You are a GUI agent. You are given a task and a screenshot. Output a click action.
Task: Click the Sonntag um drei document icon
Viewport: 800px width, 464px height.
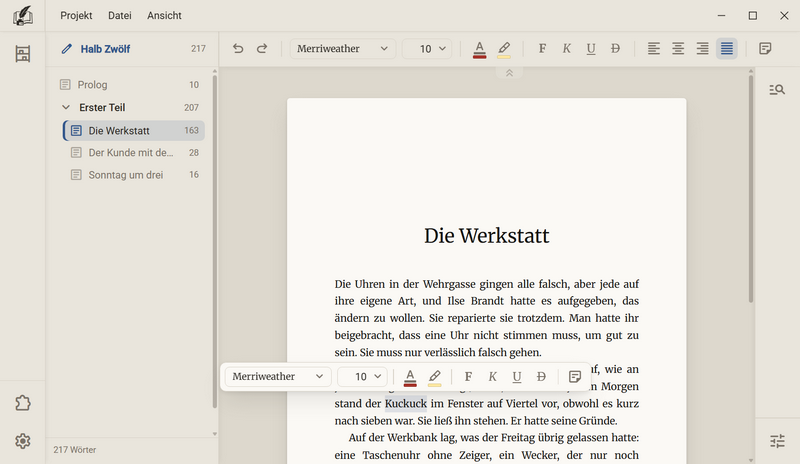(x=76, y=175)
